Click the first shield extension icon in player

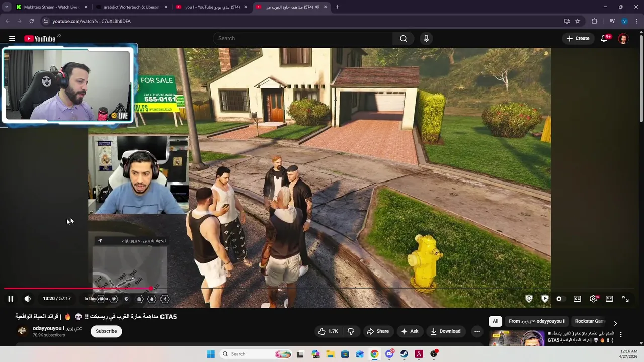point(529,299)
